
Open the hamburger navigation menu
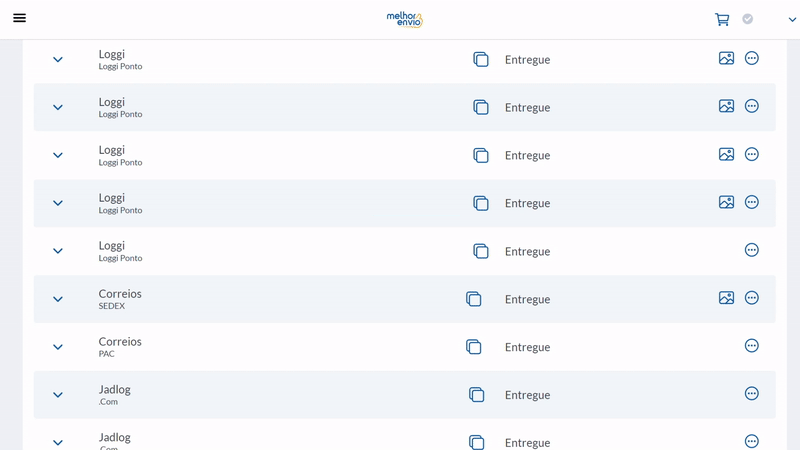click(x=19, y=18)
